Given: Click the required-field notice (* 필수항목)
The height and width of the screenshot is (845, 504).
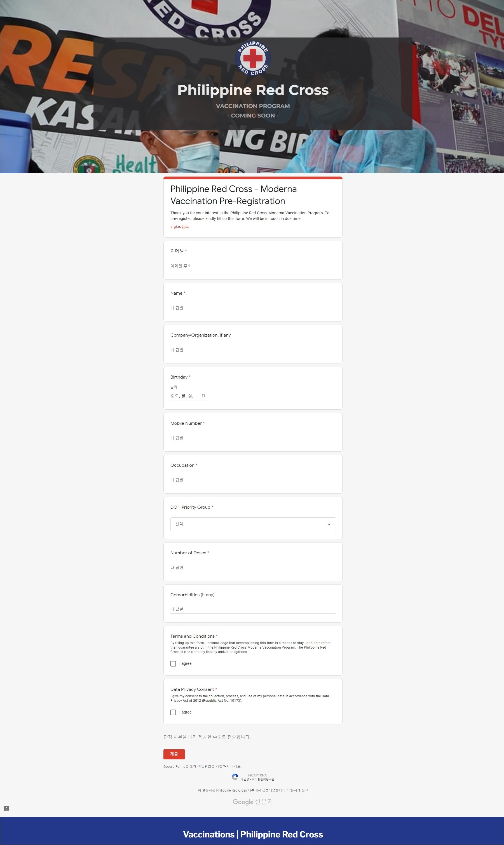Looking at the screenshot, I should [179, 227].
